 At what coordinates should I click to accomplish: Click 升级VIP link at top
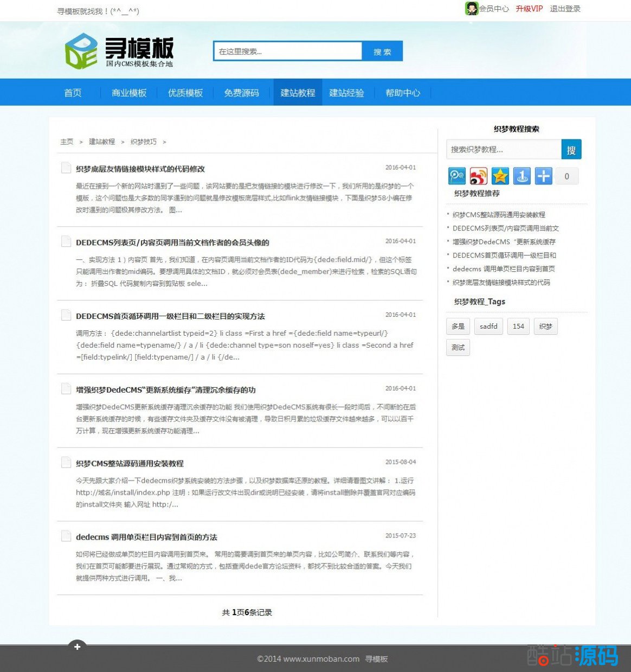[529, 9]
